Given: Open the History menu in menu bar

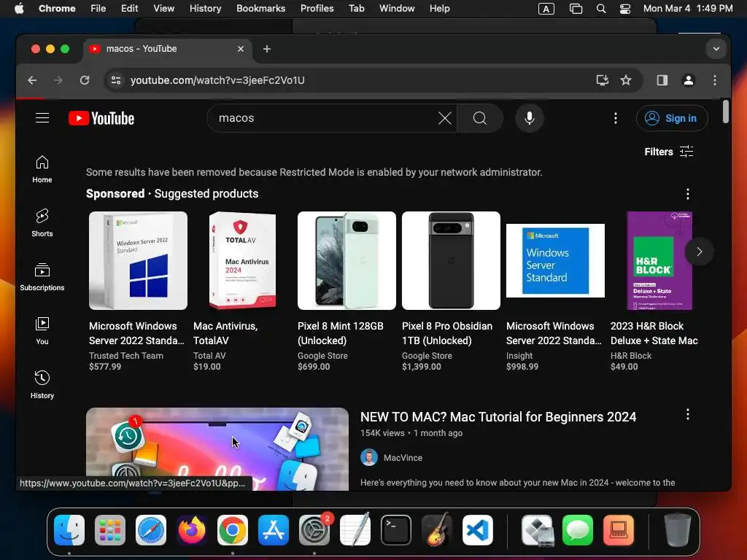Looking at the screenshot, I should [205, 9].
